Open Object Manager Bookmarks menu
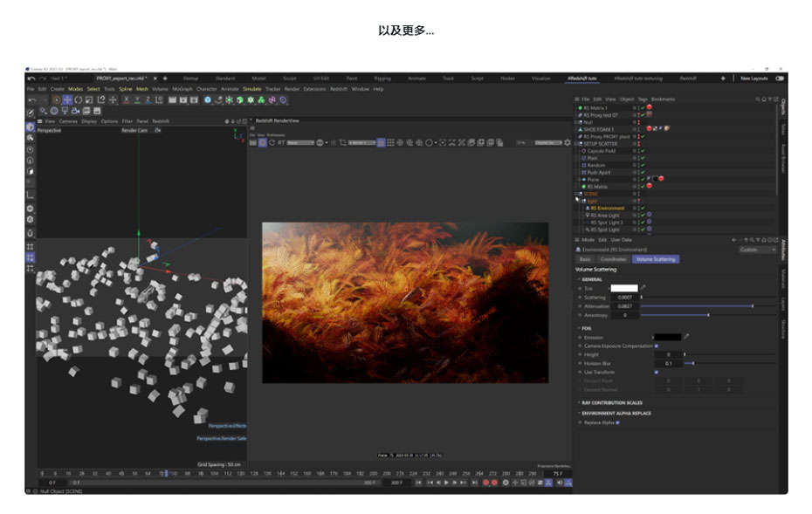 (663, 99)
